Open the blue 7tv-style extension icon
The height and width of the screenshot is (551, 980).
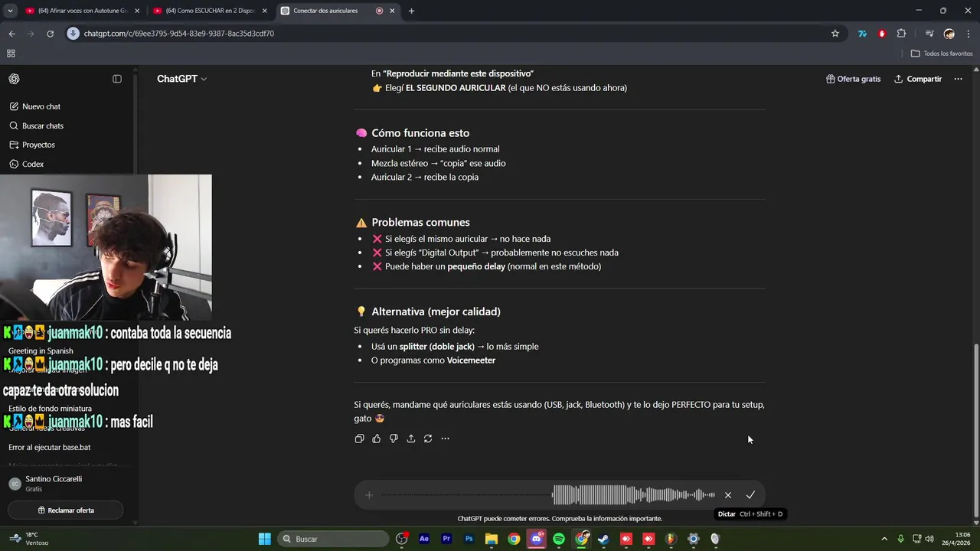tap(863, 34)
